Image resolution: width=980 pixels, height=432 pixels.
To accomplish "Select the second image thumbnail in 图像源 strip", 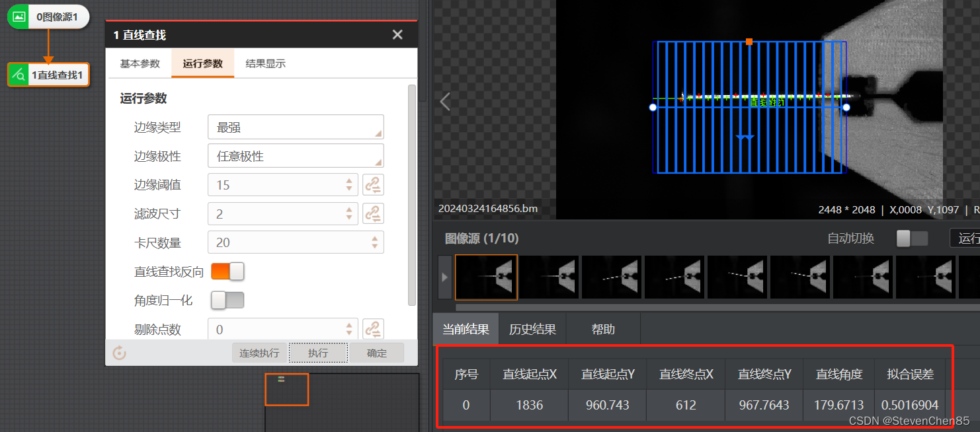I will pyautogui.click(x=549, y=277).
